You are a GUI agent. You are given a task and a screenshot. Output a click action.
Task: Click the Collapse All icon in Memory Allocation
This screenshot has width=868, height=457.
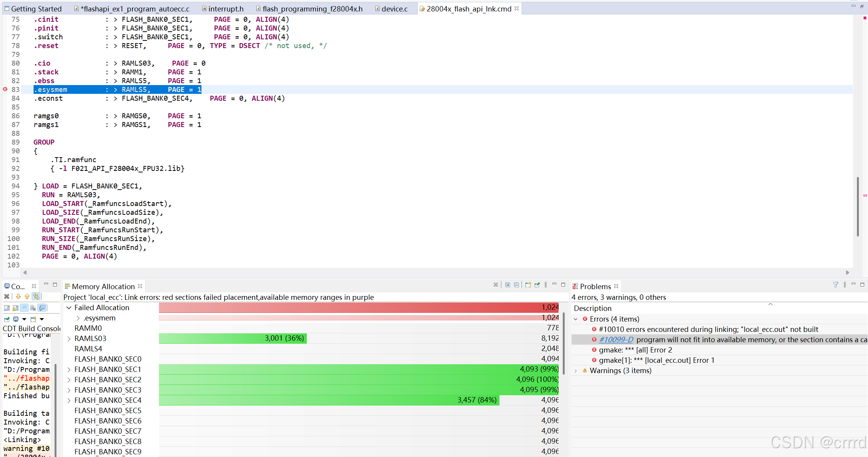(516, 285)
